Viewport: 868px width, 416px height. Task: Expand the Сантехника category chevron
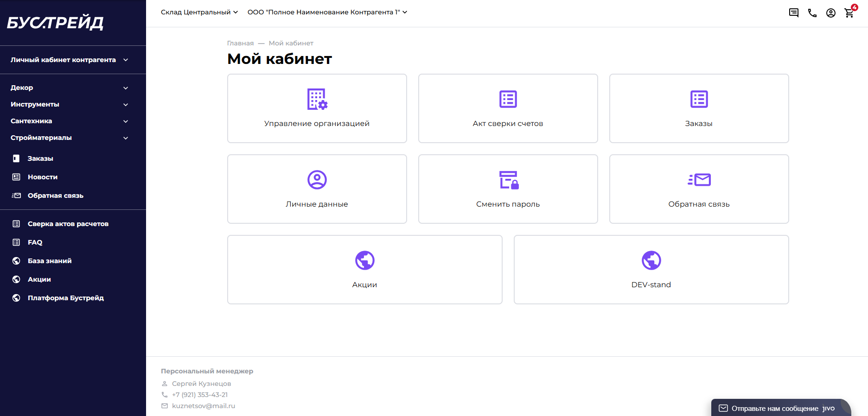[126, 121]
